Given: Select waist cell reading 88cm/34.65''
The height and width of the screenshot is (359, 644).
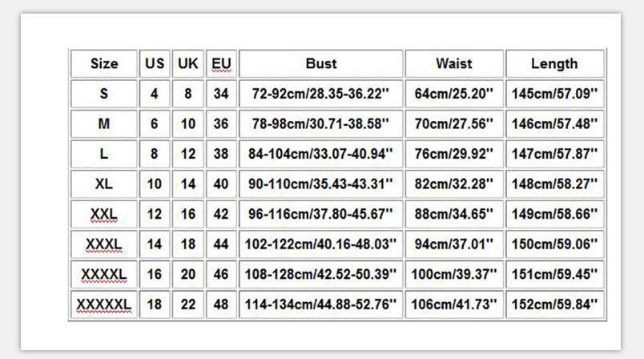Looking at the screenshot, I should click(454, 214).
